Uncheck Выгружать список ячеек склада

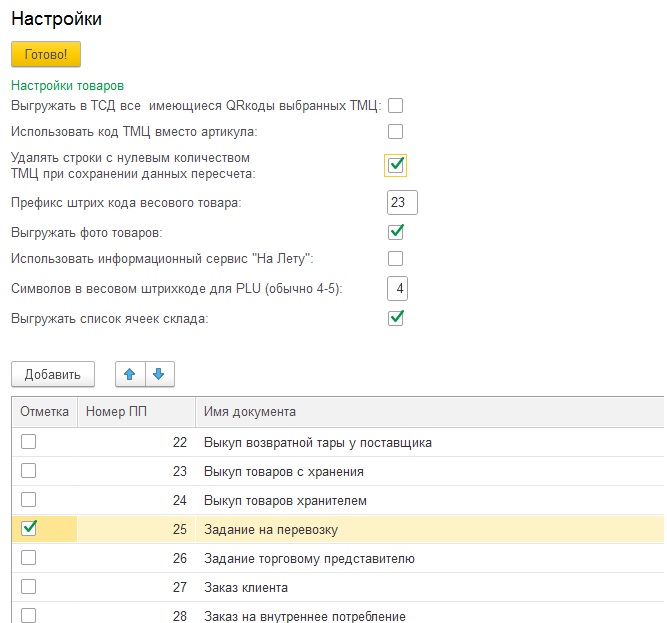395,318
